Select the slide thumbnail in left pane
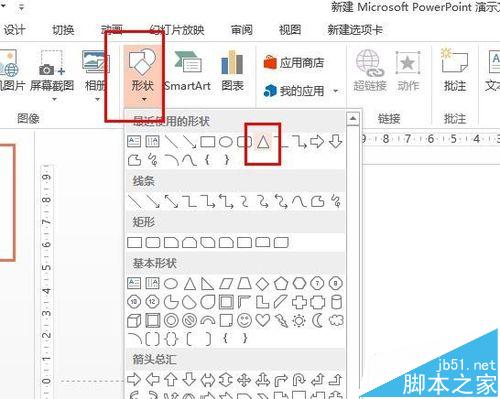This screenshot has width=500, height=399. 7,202
